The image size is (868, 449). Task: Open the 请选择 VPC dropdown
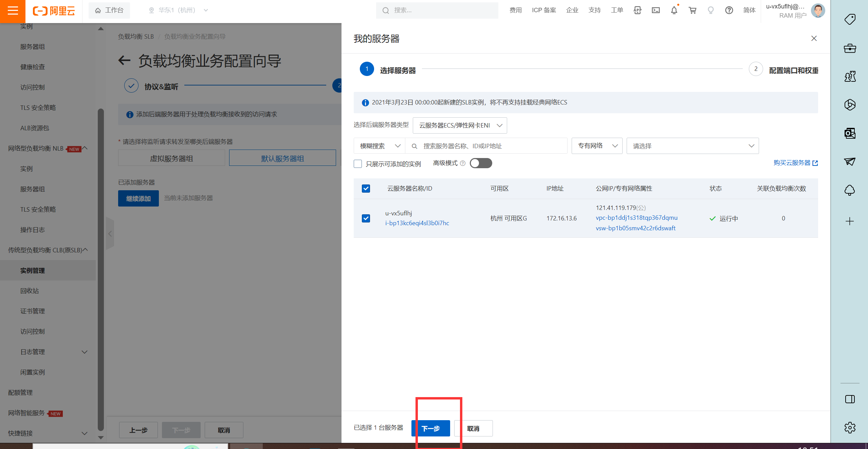692,146
